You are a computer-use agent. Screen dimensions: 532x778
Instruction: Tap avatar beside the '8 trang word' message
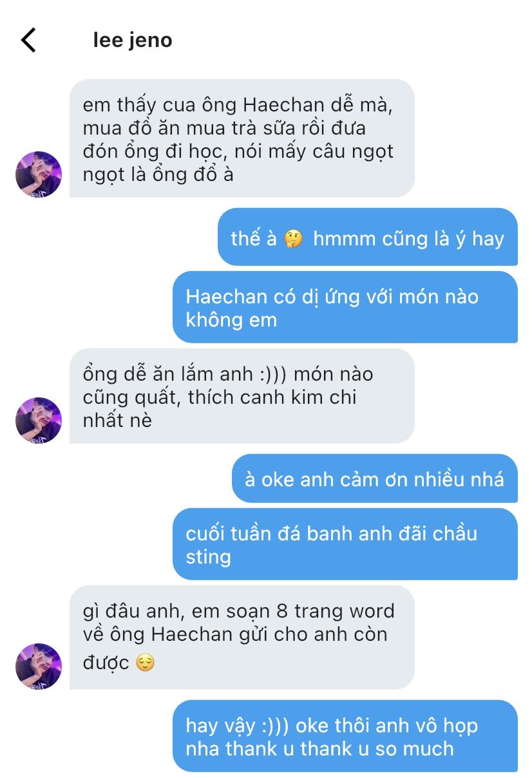[39, 666]
